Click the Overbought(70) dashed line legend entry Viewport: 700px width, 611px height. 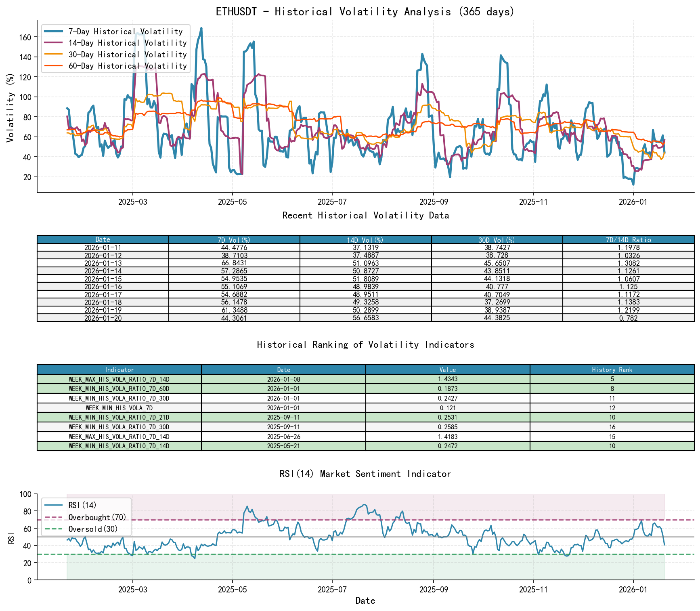(x=97, y=517)
